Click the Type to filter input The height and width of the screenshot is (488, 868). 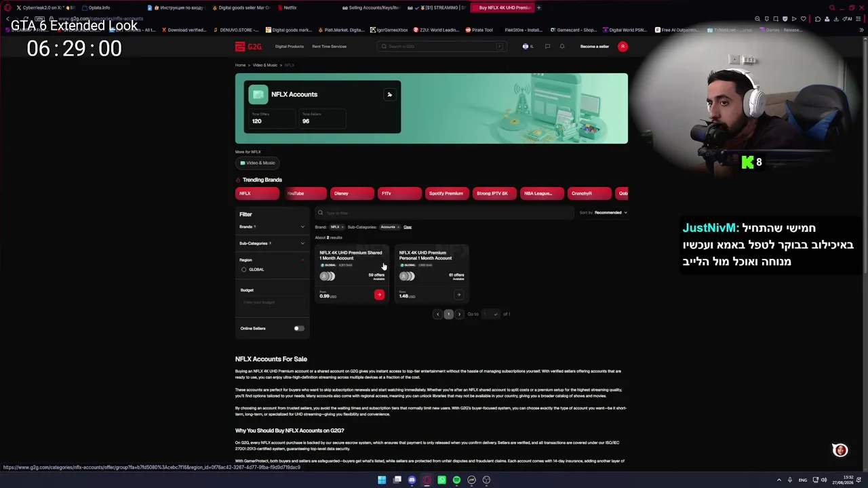coord(444,213)
